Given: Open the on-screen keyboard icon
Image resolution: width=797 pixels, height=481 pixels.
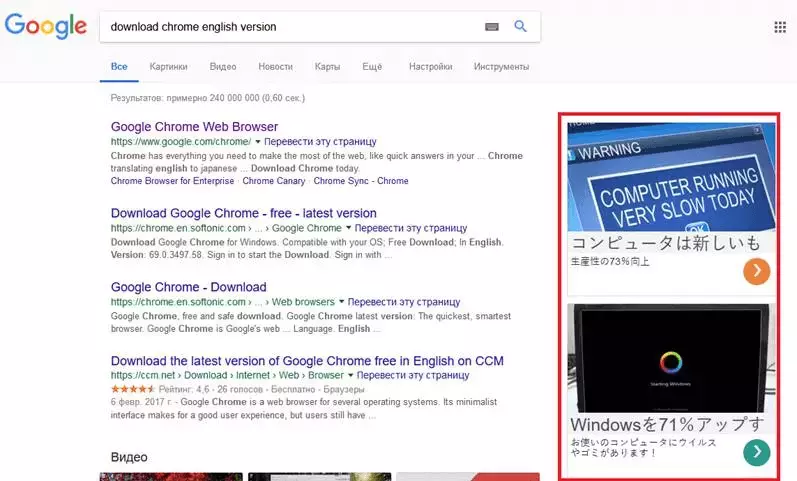Looking at the screenshot, I should [x=492, y=26].
